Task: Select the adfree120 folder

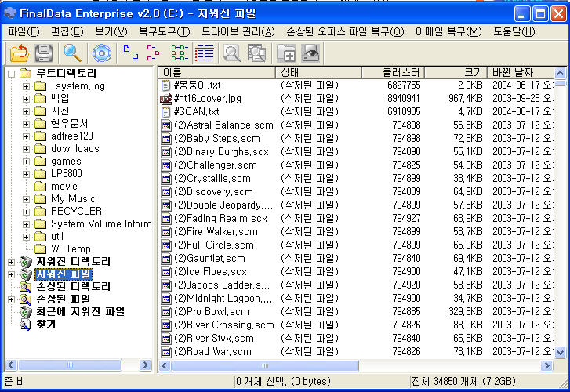Action: coord(72,136)
